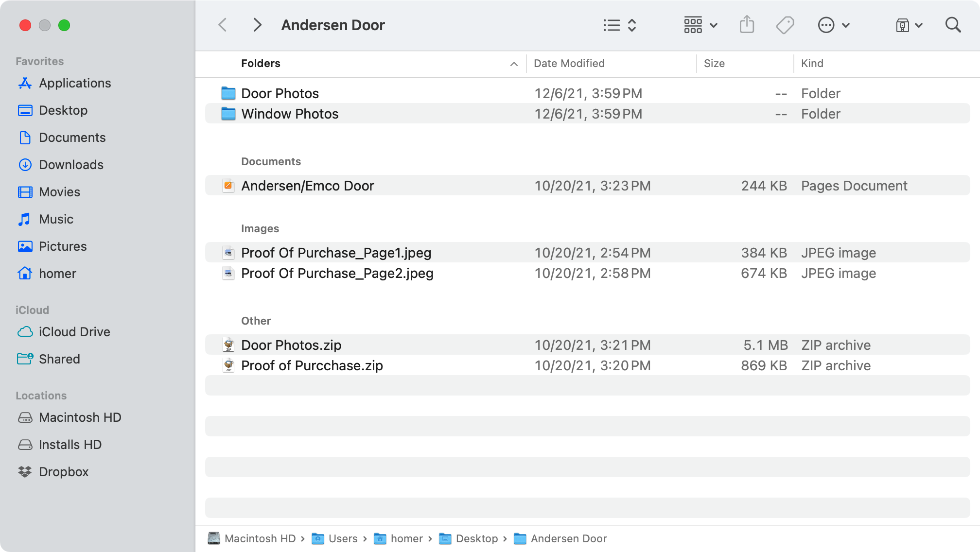Click the 10/20/21, 2:54 PM date
This screenshot has height=552, width=980.
pos(593,253)
